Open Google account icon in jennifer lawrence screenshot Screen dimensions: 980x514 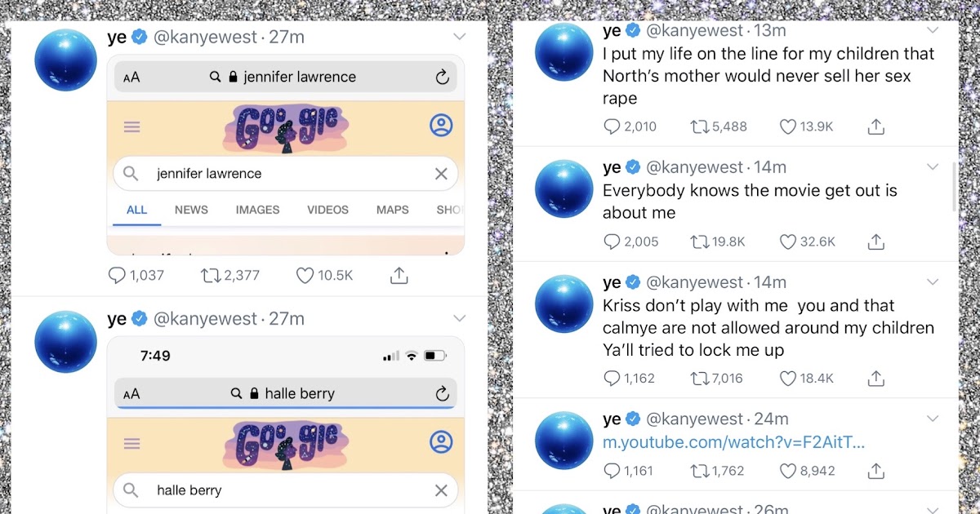click(x=441, y=126)
